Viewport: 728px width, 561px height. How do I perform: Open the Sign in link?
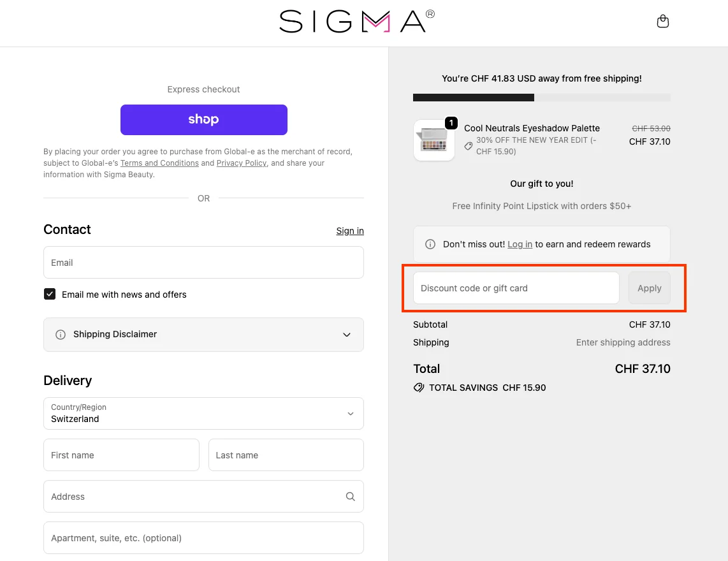(349, 231)
